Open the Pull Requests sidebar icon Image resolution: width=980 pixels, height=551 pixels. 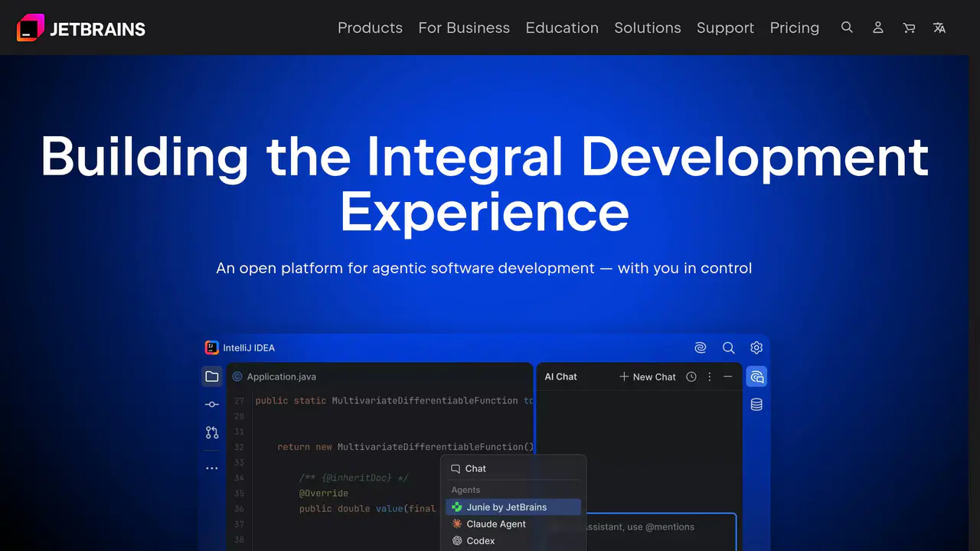212,432
